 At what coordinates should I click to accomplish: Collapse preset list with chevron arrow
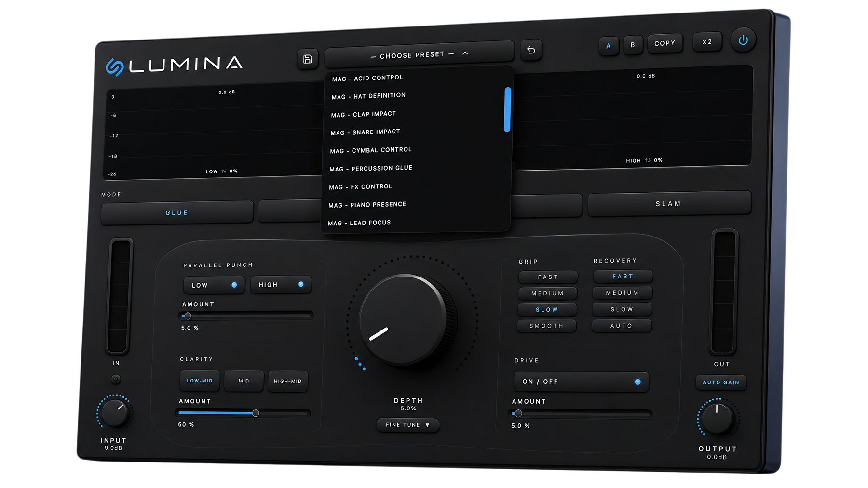pyautogui.click(x=465, y=53)
